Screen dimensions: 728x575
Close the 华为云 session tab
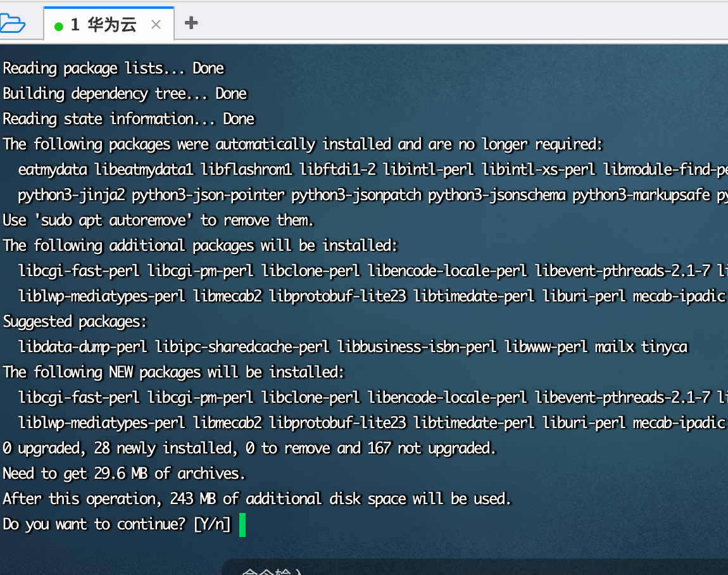156,25
